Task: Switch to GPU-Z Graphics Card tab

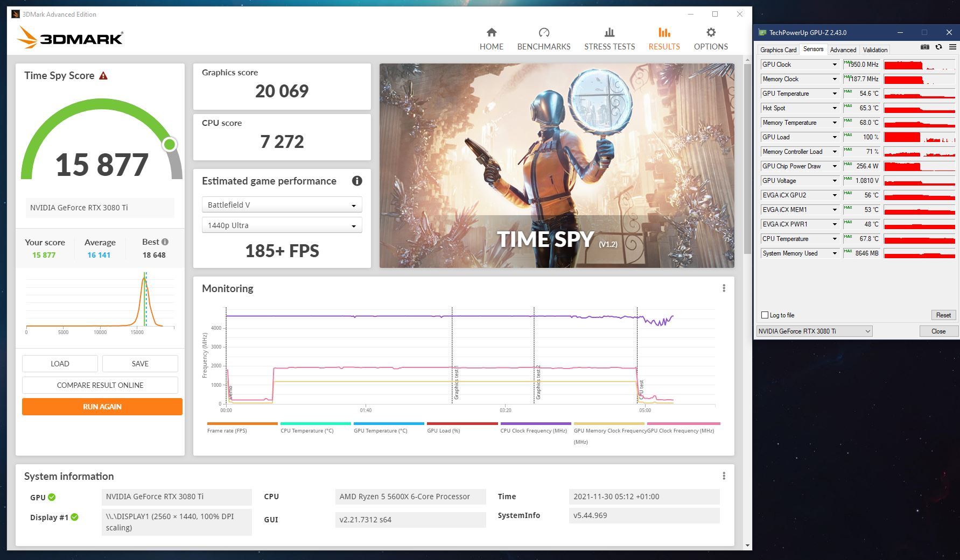Action: point(778,50)
